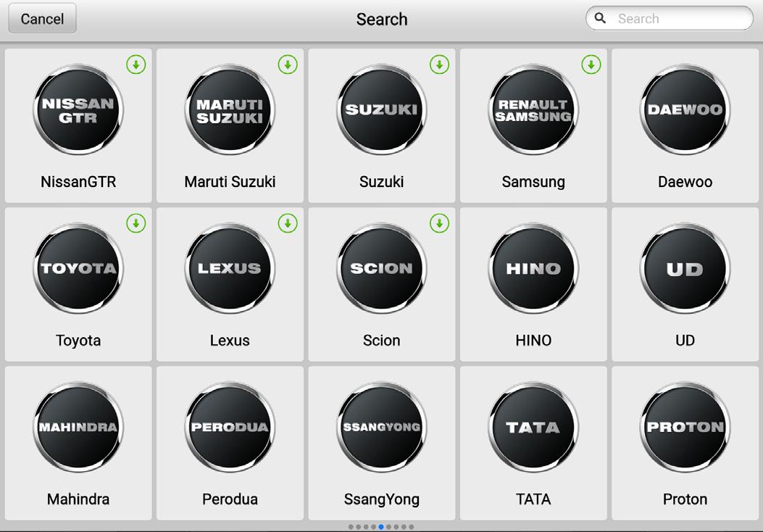Open the Mahindra brand logo
This screenshot has width=763, height=532.
point(78,427)
